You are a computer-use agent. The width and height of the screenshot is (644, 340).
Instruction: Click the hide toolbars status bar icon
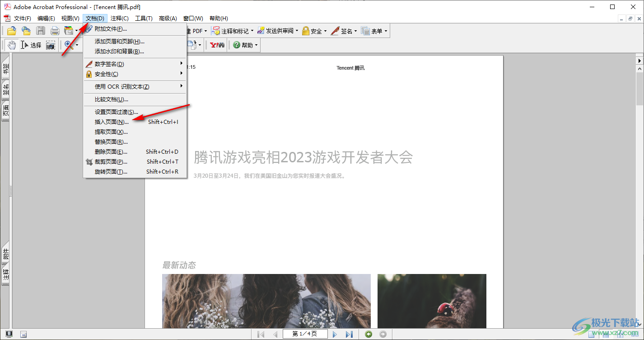pos(23,334)
